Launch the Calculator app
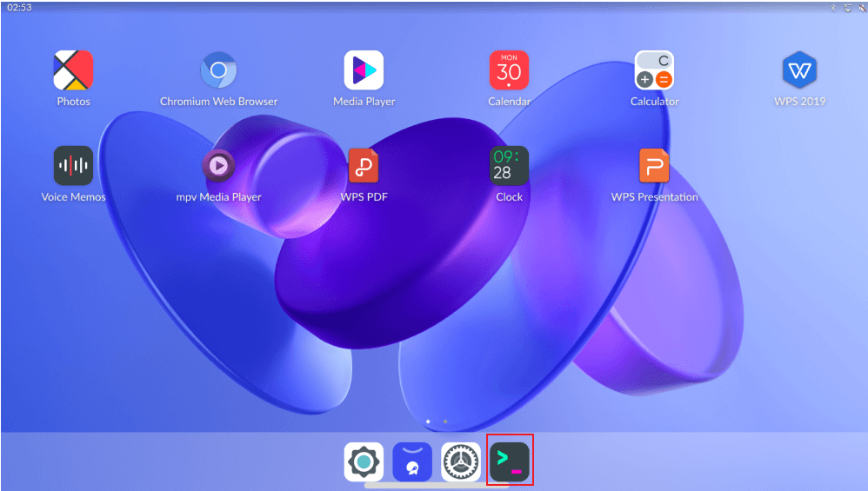This screenshot has width=868, height=491. [654, 70]
